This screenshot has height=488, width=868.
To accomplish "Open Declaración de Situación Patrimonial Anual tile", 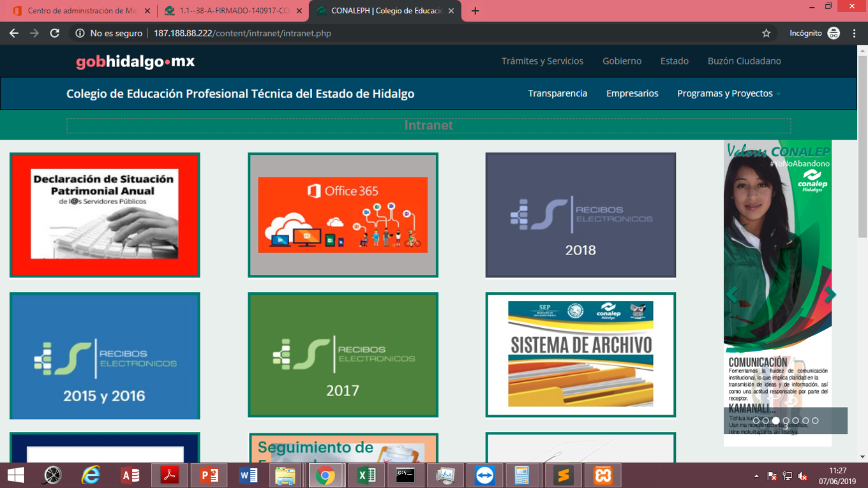I will 105,215.
